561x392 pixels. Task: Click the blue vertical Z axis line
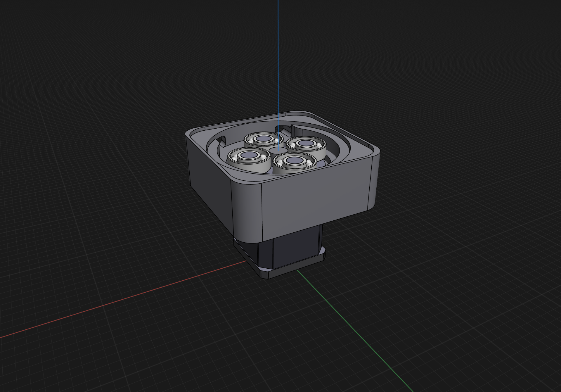coord(278,58)
